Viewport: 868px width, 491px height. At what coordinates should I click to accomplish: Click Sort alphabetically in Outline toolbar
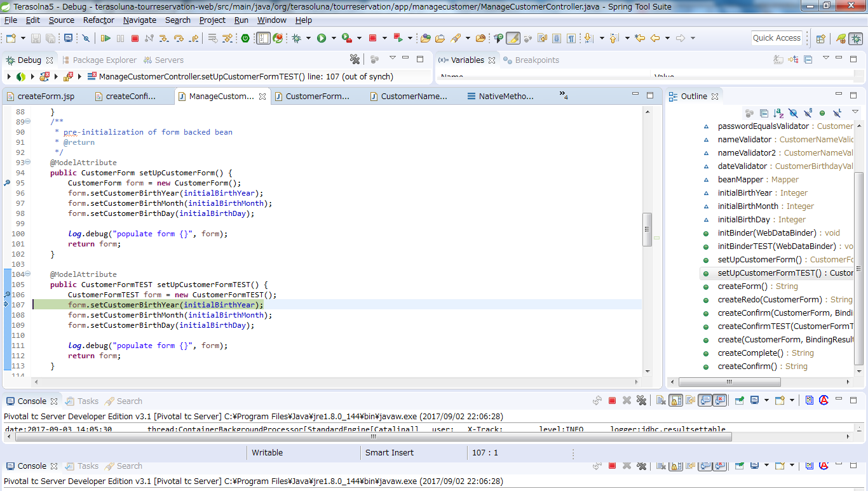pos(778,113)
